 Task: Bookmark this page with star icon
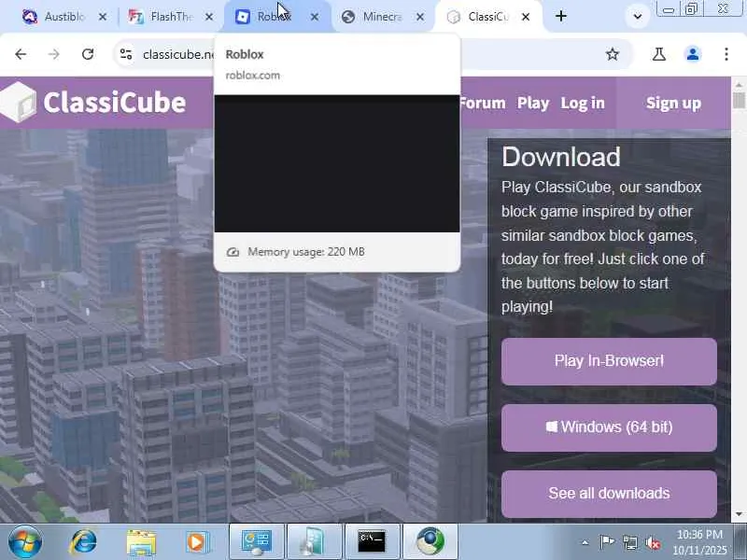(613, 54)
